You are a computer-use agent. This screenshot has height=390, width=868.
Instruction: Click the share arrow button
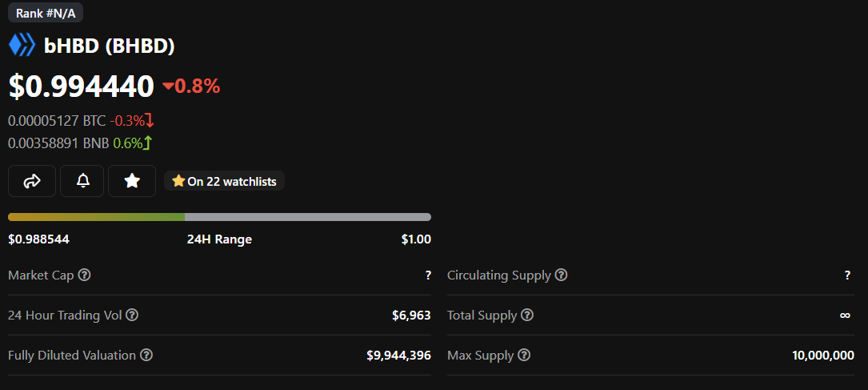pos(32,181)
